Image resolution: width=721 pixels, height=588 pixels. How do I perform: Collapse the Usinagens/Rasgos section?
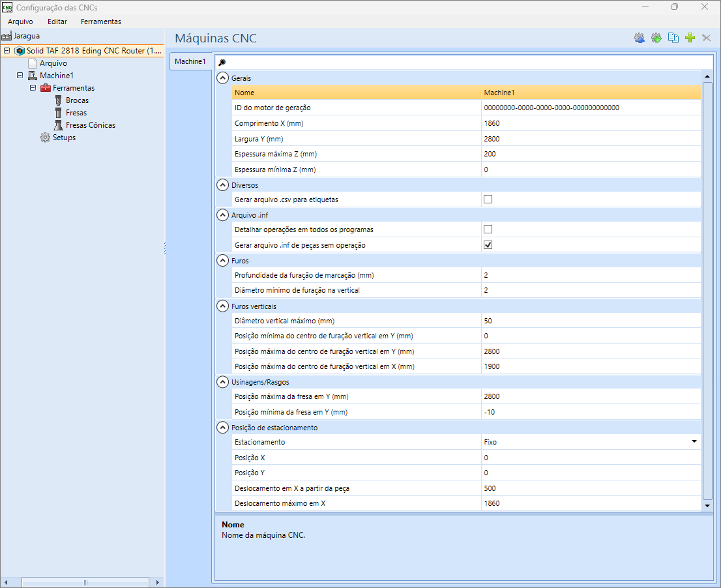pos(222,382)
